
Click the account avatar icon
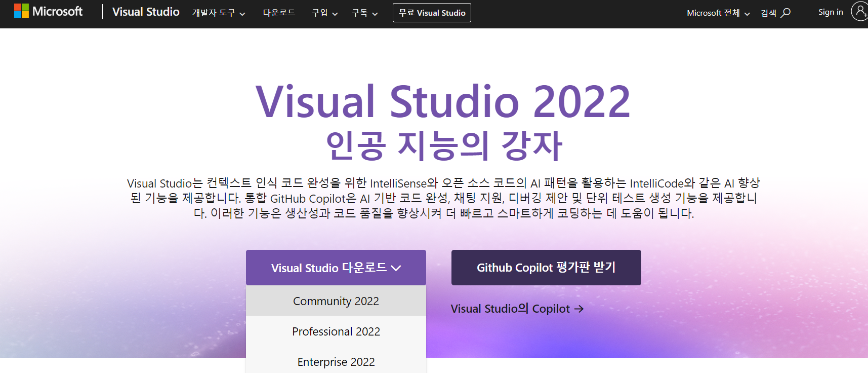pos(859,11)
